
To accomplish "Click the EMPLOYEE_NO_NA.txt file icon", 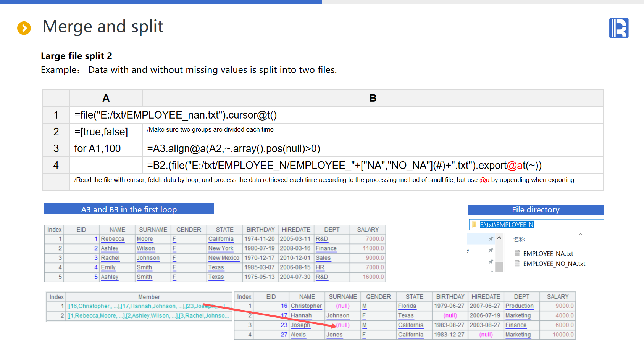I will coord(517,264).
